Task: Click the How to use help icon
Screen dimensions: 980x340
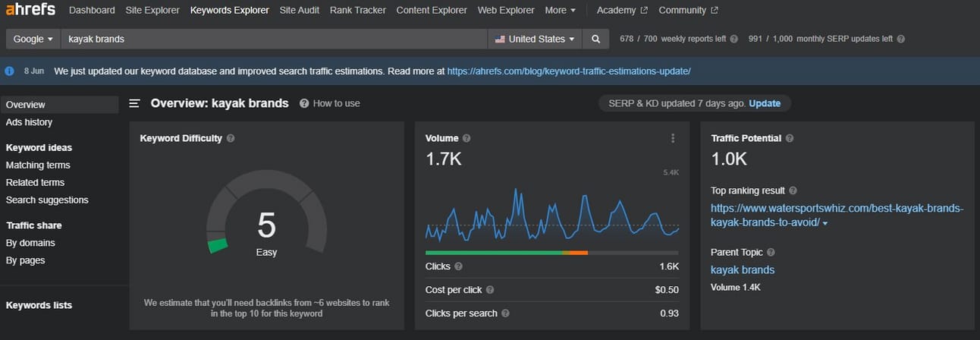Action: point(304,103)
